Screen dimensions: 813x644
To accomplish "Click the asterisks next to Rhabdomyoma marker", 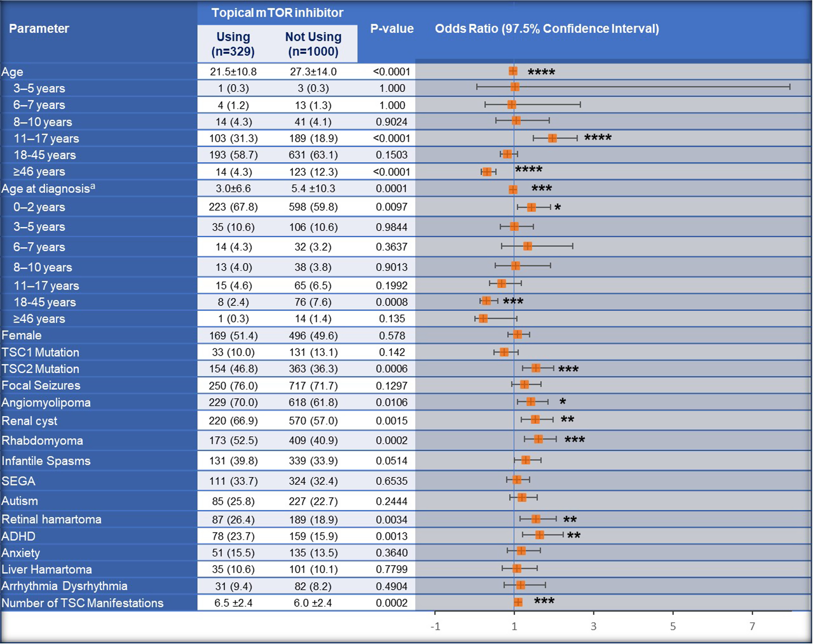I will click(574, 440).
